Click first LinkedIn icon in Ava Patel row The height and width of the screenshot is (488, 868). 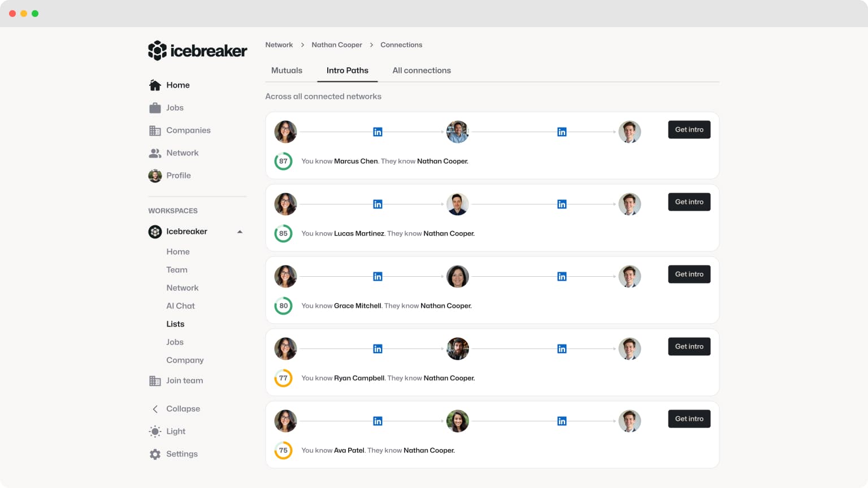pyautogui.click(x=377, y=421)
